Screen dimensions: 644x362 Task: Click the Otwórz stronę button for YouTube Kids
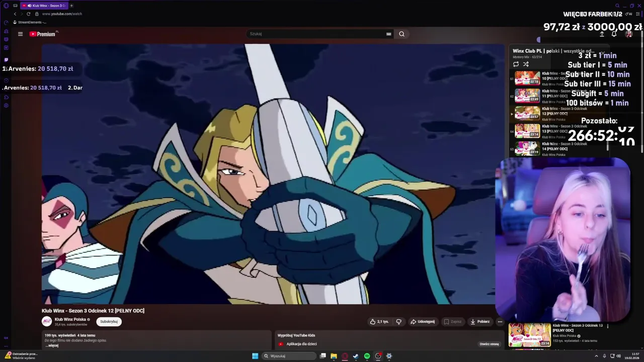pyautogui.click(x=489, y=344)
